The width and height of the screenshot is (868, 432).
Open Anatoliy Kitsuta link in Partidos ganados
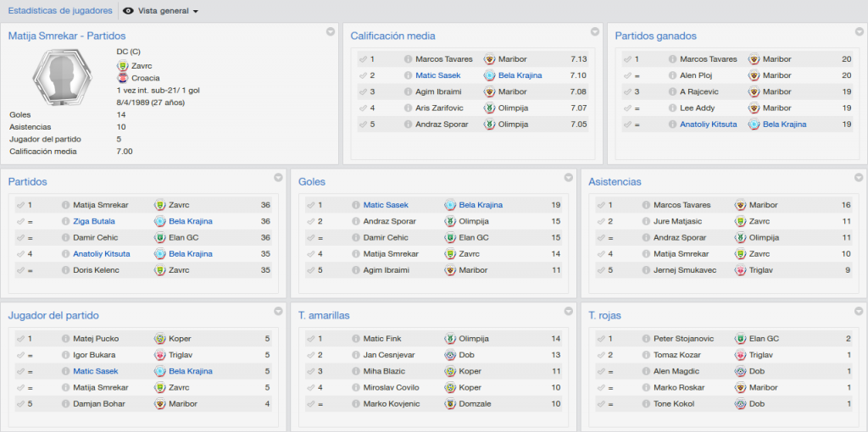(709, 125)
